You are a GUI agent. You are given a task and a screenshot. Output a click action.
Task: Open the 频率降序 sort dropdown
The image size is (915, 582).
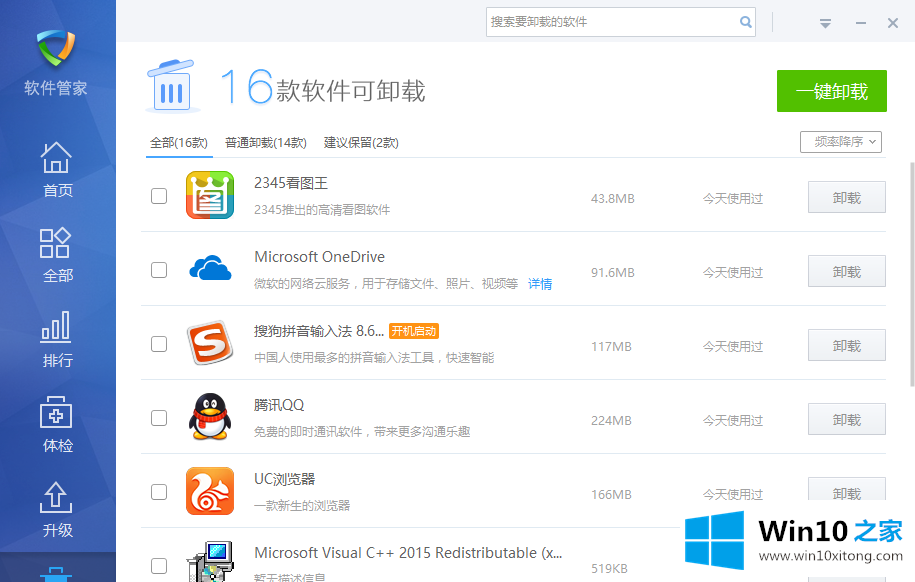pos(840,142)
